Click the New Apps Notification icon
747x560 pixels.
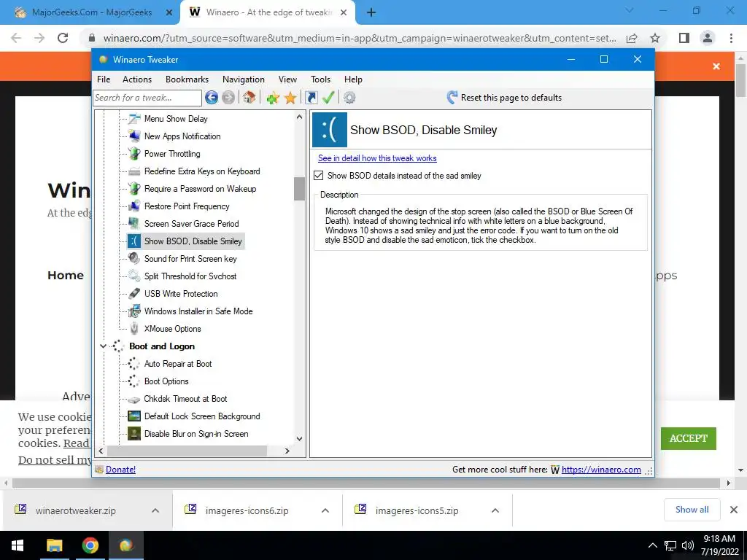[134, 136]
